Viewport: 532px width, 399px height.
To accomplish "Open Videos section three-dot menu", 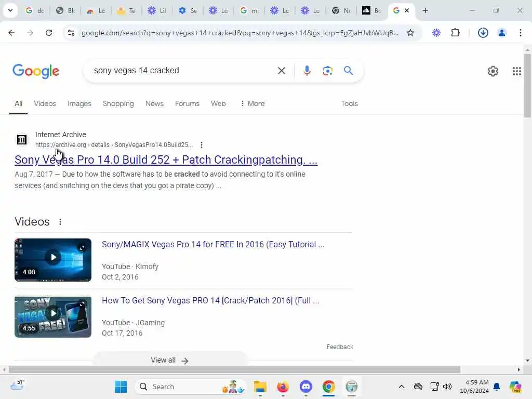I will (60, 222).
